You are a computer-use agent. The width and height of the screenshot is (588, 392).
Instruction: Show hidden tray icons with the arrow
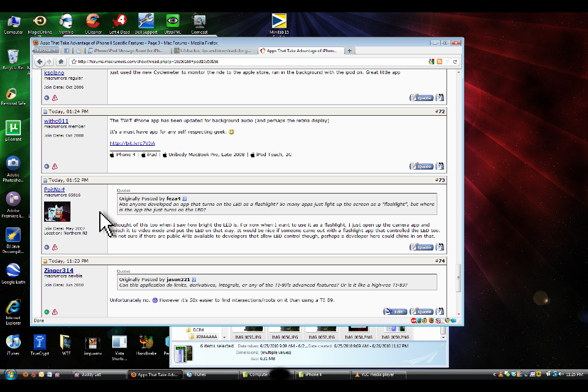click(494, 374)
